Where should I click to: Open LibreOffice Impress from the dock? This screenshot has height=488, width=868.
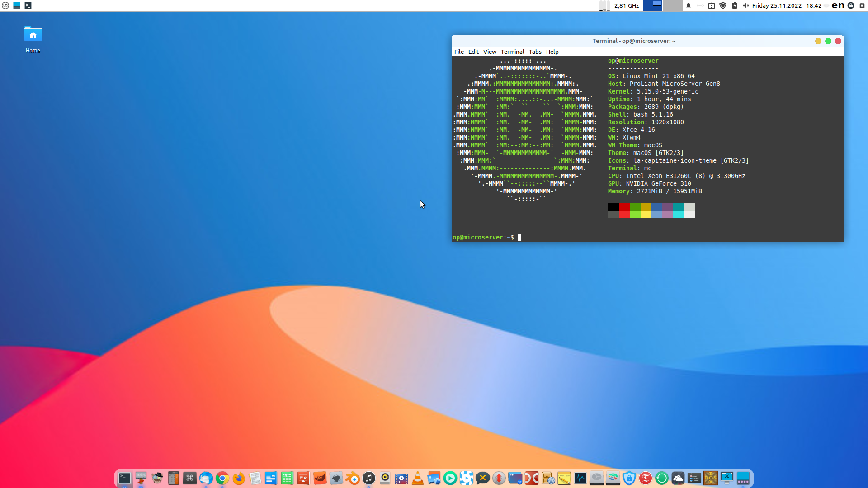[304, 478]
